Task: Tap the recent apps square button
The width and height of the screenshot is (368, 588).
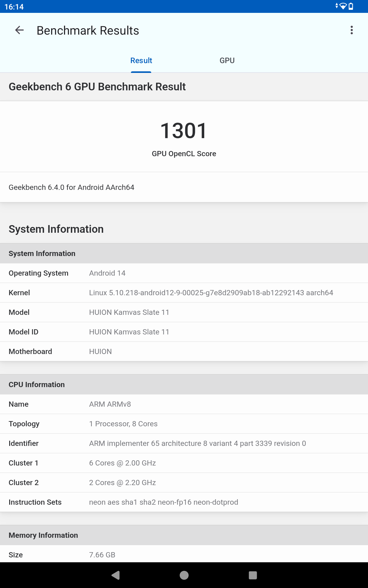Action: (253, 575)
